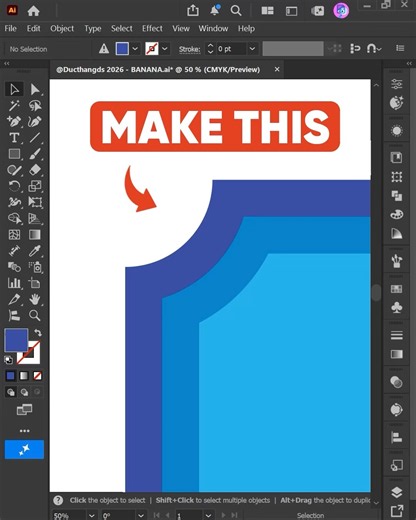Click Edit Toolbar three-dots button

(x=24, y=431)
